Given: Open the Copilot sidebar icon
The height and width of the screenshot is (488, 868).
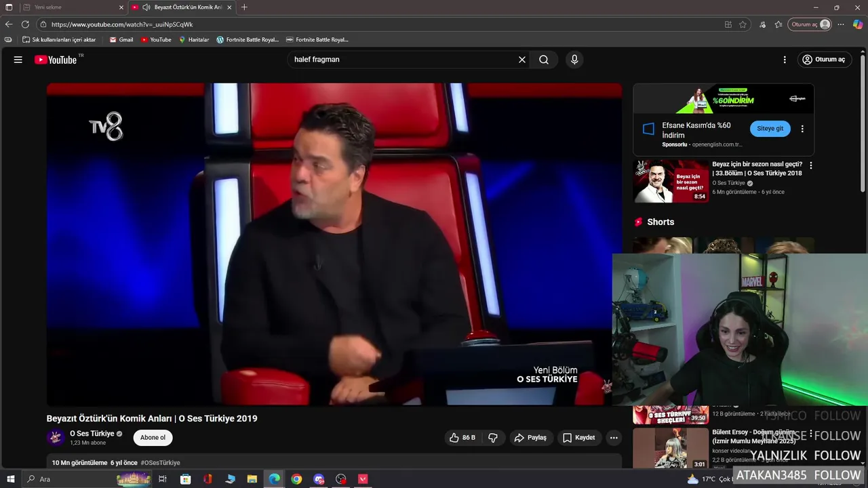Looking at the screenshot, I should click(858, 24).
